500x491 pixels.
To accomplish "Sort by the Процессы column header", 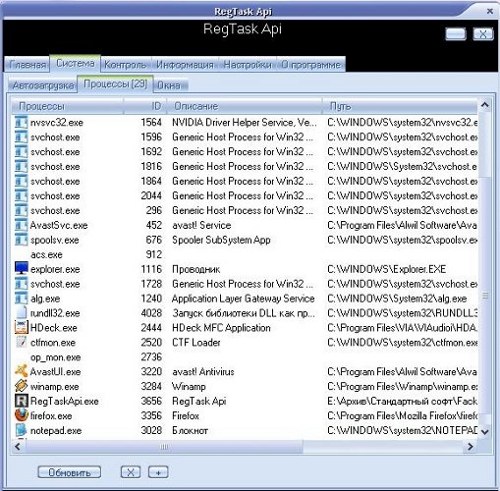I will tap(68, 106).
